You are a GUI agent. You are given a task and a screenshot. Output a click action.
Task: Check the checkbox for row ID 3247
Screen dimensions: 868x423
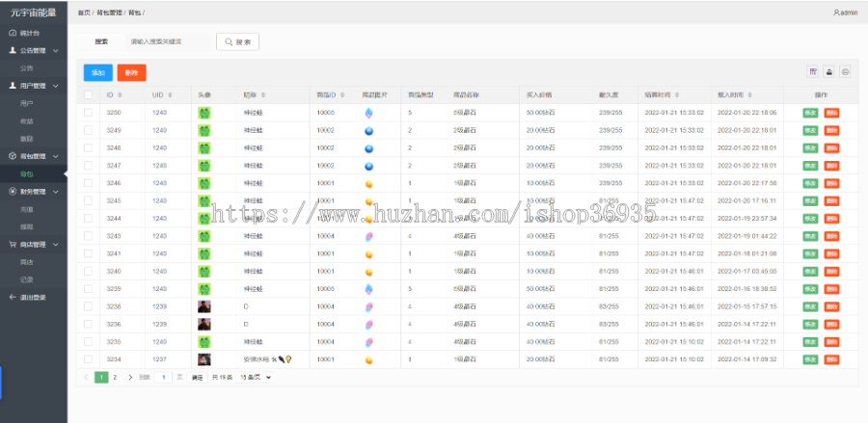pos(88,166)
